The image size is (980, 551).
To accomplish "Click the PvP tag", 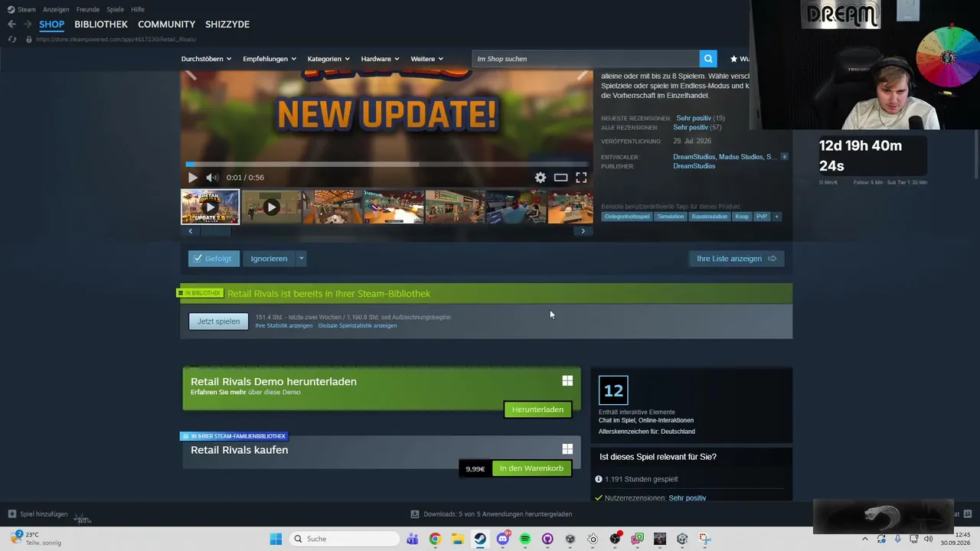I will click(762, 217).
